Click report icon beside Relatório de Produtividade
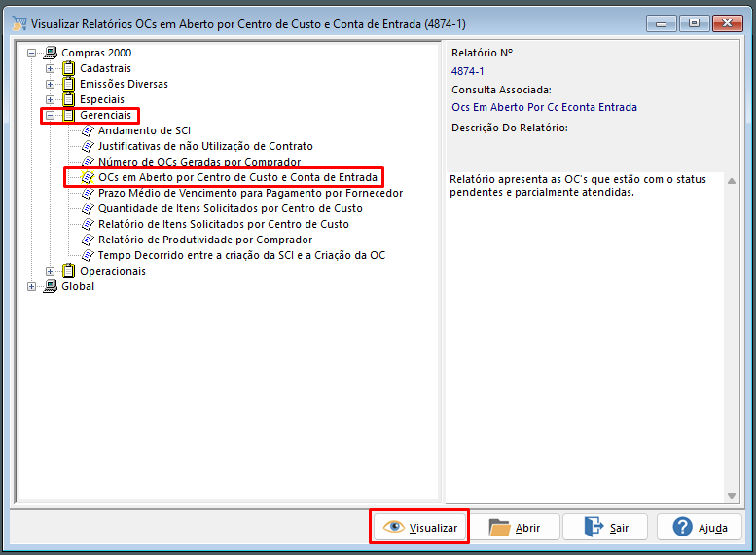Image resolution: width=756 pixels, height=555 pixels. click(88, 240)
